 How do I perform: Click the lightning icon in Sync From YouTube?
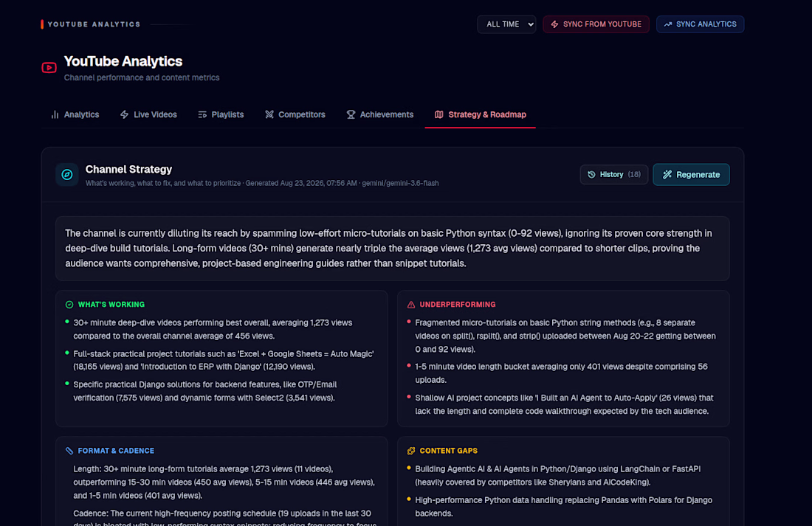click(554, 24)
